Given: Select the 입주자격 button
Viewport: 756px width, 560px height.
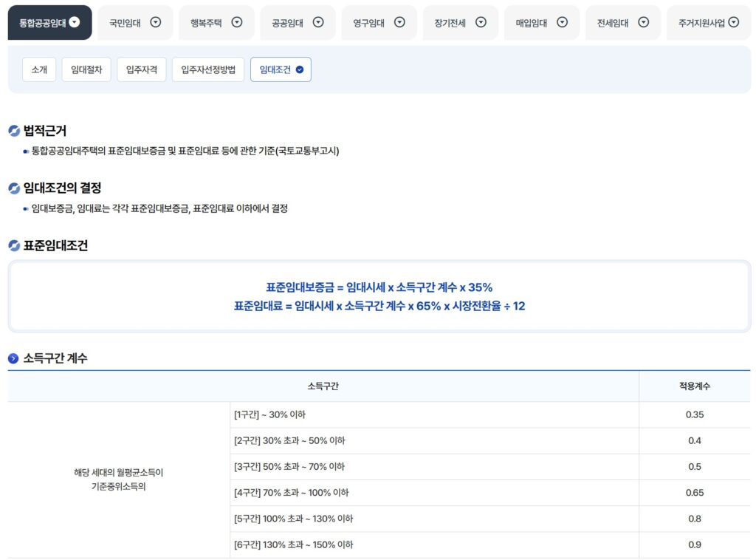Looking at the screenshot, I should point(140,69).
